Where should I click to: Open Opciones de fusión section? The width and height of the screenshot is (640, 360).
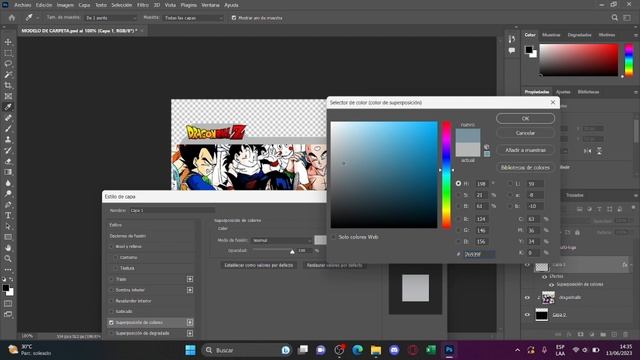[x=128, y=236]
